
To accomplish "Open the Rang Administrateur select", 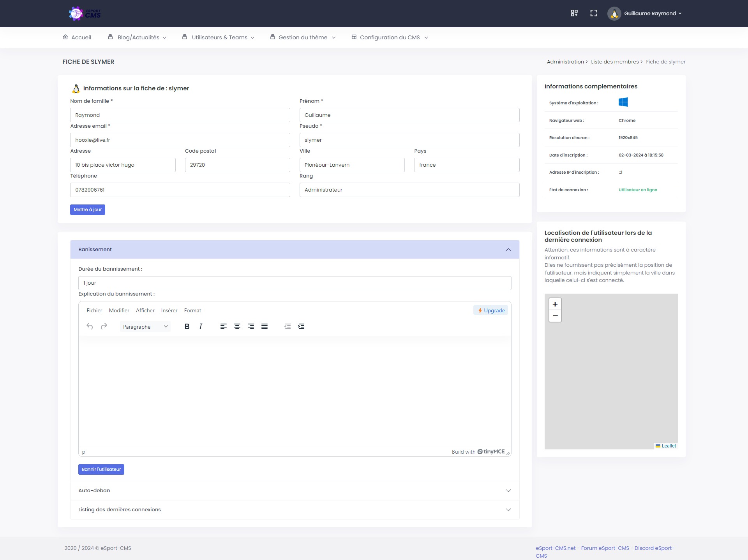I will (x=409, y=190).
